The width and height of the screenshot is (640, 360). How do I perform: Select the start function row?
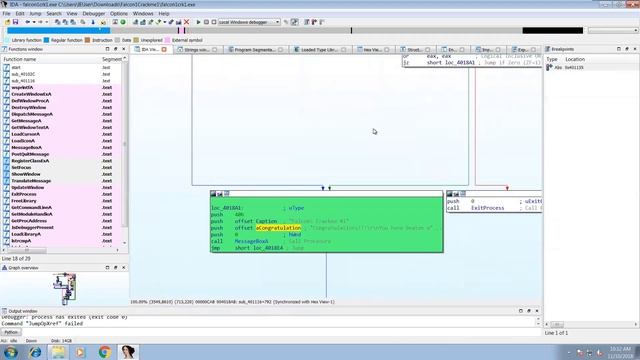(x=62, y=67)
